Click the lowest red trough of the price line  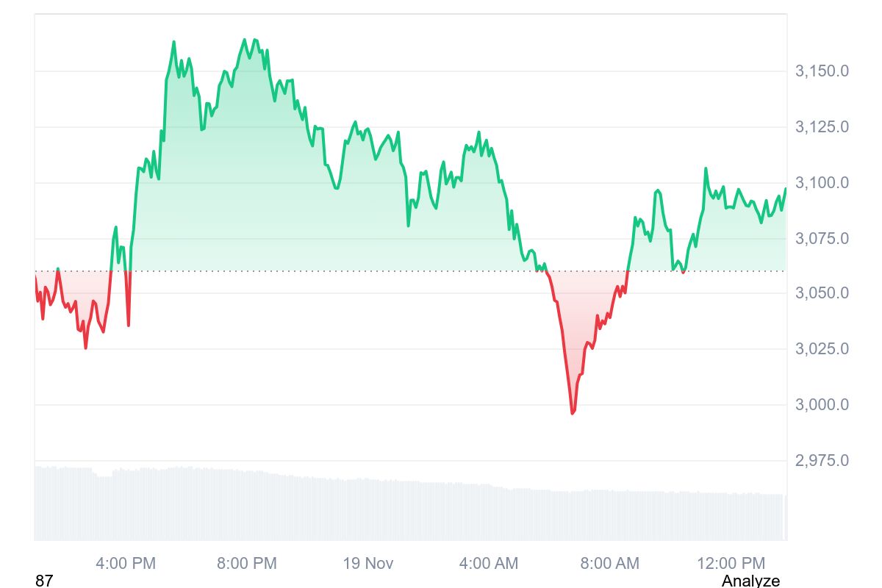573,413
